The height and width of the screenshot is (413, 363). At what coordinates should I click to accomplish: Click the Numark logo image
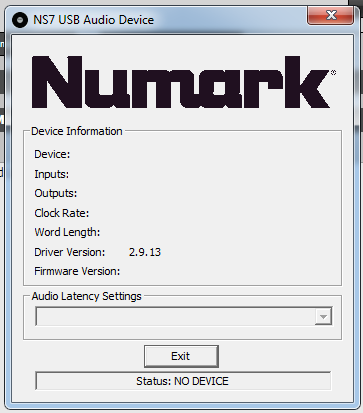[x=184, y=82]
